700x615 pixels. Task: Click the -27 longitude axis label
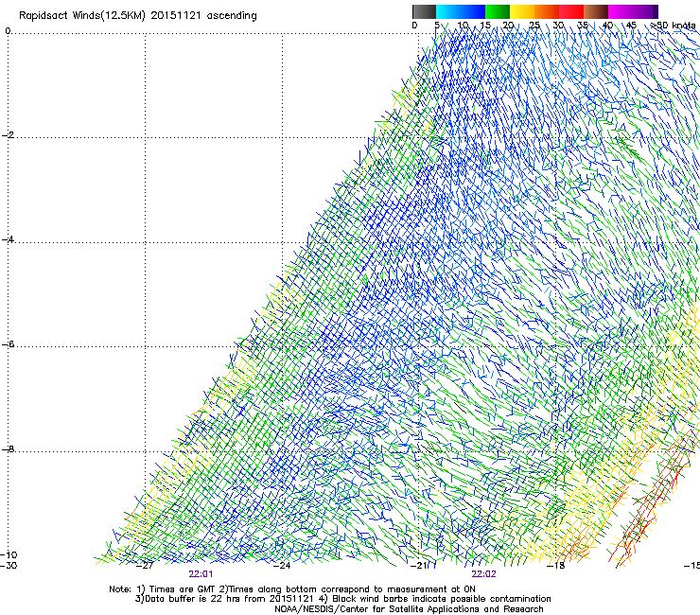[x=144, y=566]
